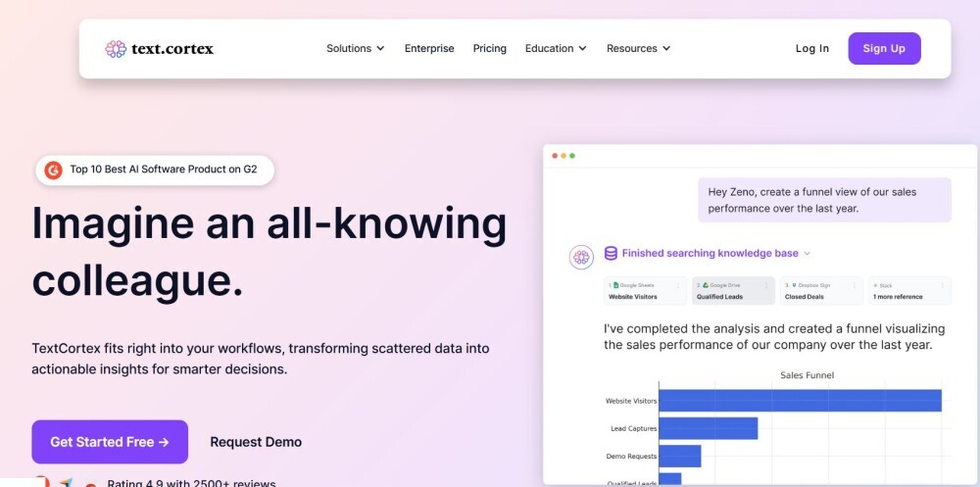The height and width of the screenshot is (487, 980).
Task: Expand the Resources dropdown menu
Action: click(638, 48)
